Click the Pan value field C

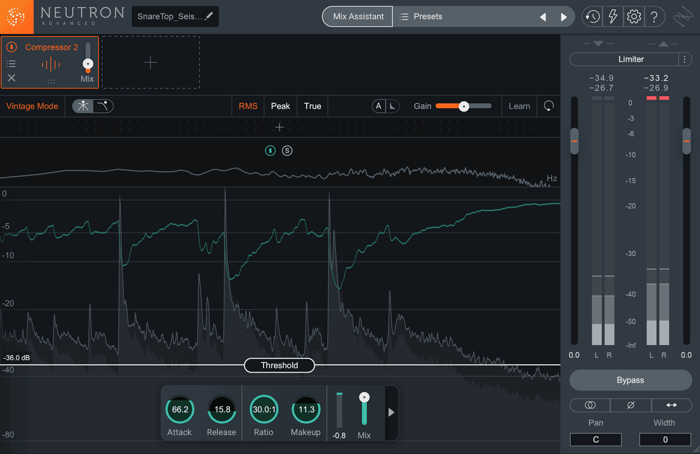tap(596, 440)
